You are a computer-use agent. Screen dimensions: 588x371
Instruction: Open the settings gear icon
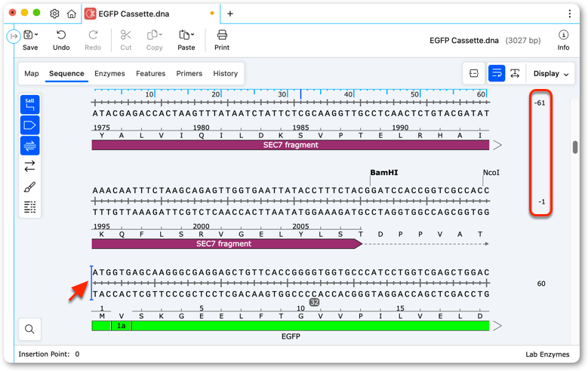point(55,14)
